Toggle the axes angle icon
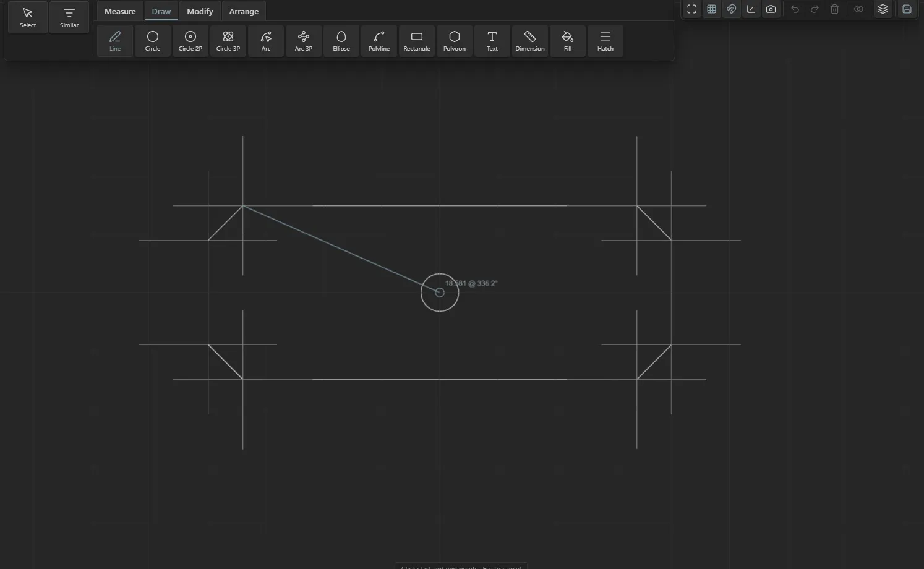This screenshot has width=924, height=569. 751,9
